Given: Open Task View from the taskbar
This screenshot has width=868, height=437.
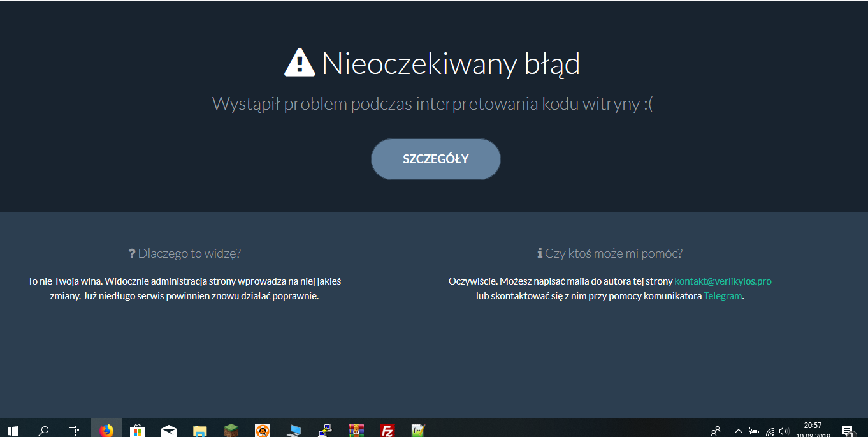Looking at the screenshot, I should point(74,431).
